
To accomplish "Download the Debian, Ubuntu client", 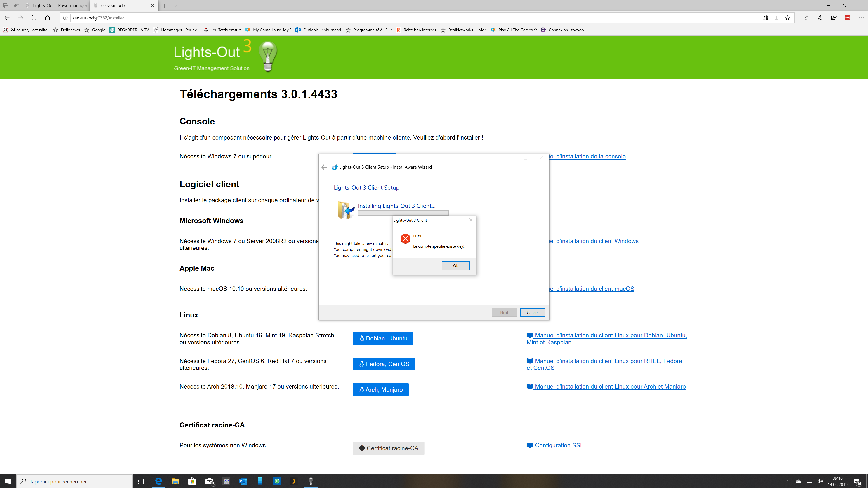I will [383, 338].
